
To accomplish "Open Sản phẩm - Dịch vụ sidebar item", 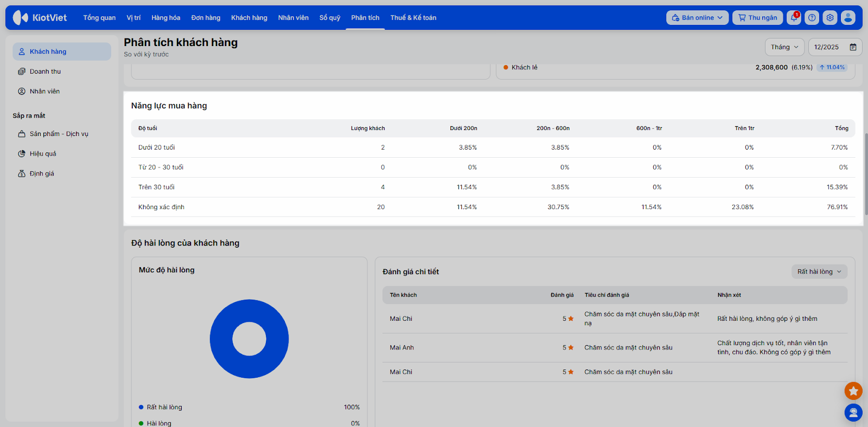I will (x=59, y=134).
